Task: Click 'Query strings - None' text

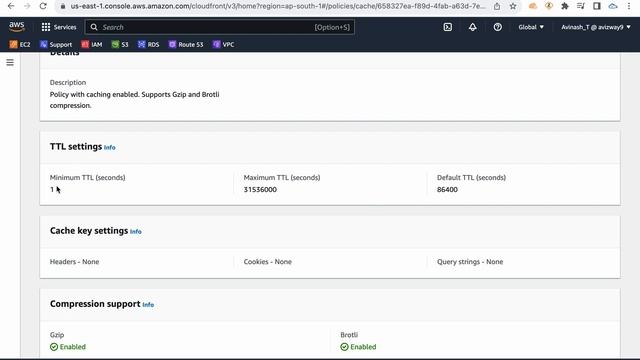Action: (470, 262)
